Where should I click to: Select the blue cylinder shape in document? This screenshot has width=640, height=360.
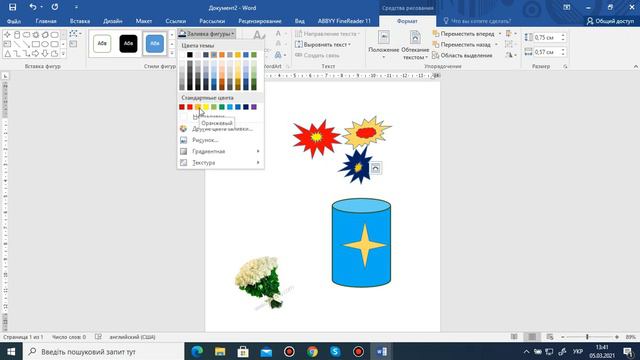(x=361, y=243)
